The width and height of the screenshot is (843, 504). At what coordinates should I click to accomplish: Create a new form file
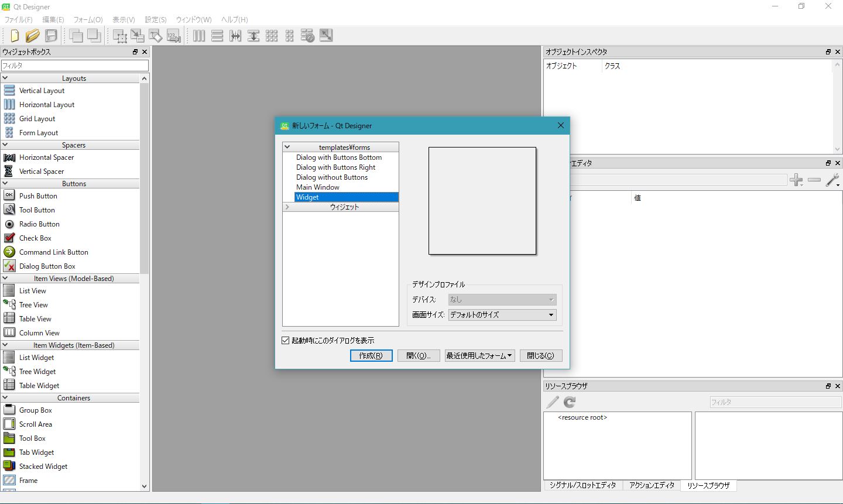pos(15,36)
